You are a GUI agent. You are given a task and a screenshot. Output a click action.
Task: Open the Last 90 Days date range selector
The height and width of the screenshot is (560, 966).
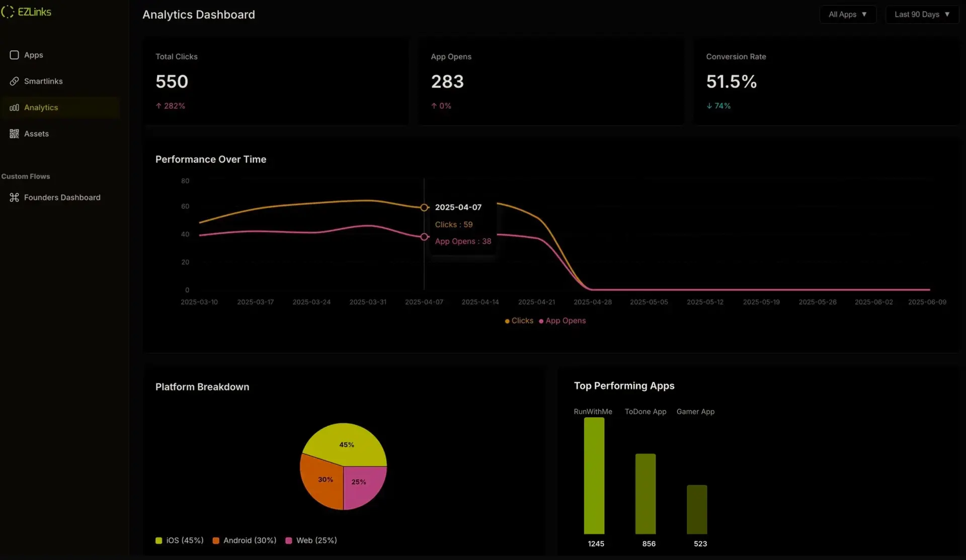(x=922, y=14)
